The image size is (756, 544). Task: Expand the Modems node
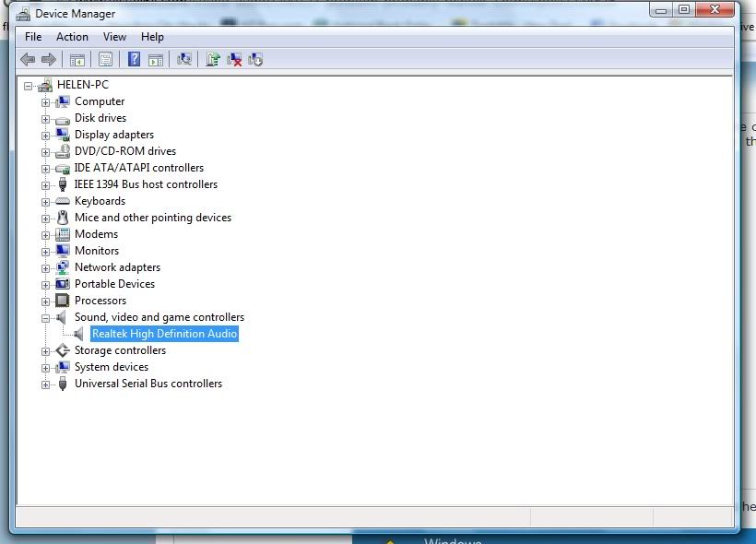pos(45,235)
